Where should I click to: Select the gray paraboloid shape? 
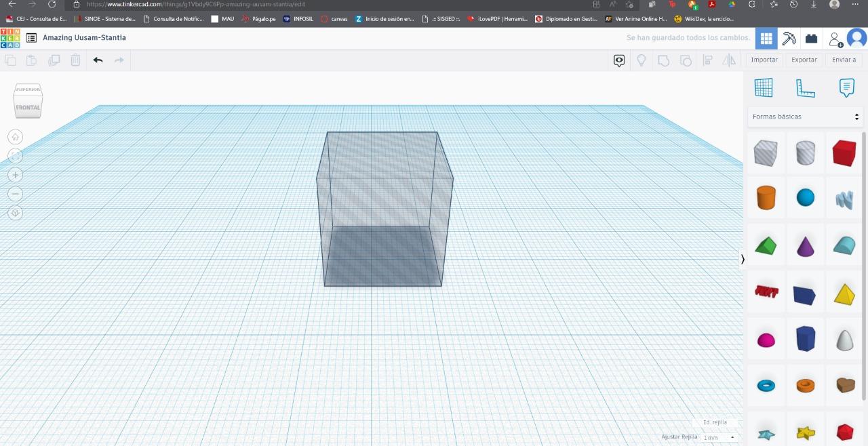pyautogui.click(x=844, y=340)
